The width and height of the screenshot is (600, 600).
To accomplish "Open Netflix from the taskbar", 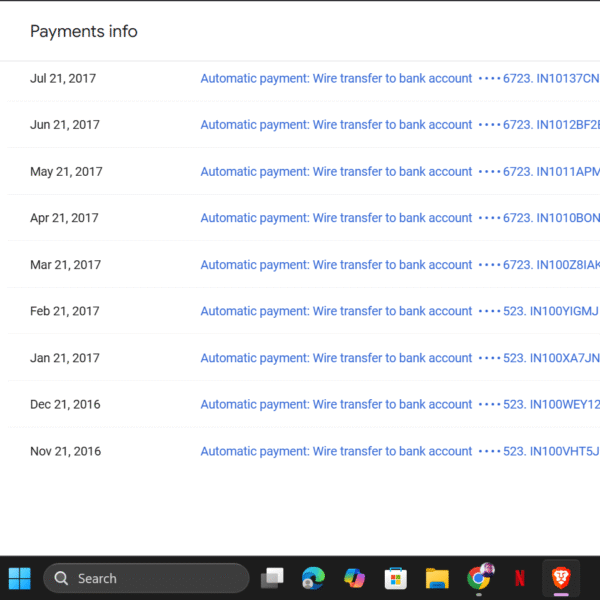I will click(520, 578).
